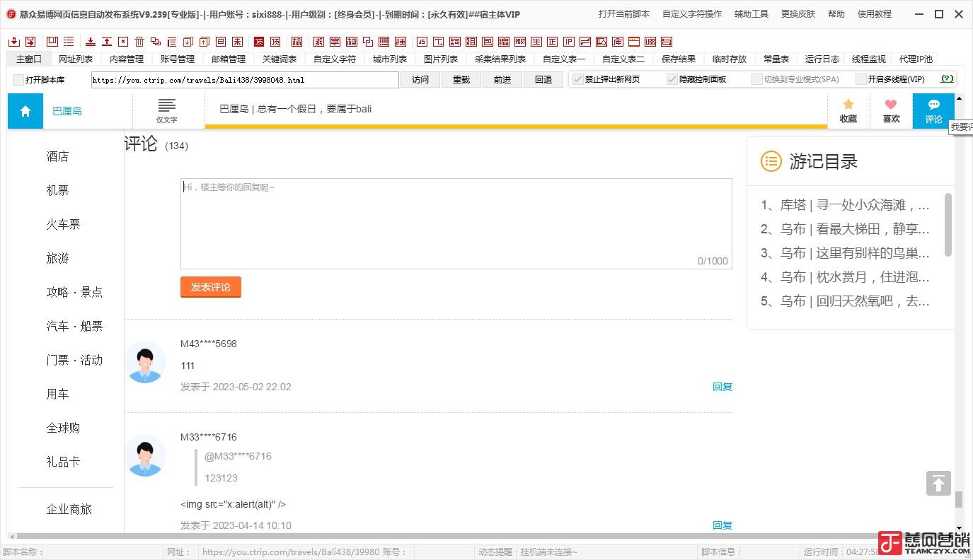Click the filled red 顶 toolbar icon
The image size is (973, 560).
(x=258, y=42)
